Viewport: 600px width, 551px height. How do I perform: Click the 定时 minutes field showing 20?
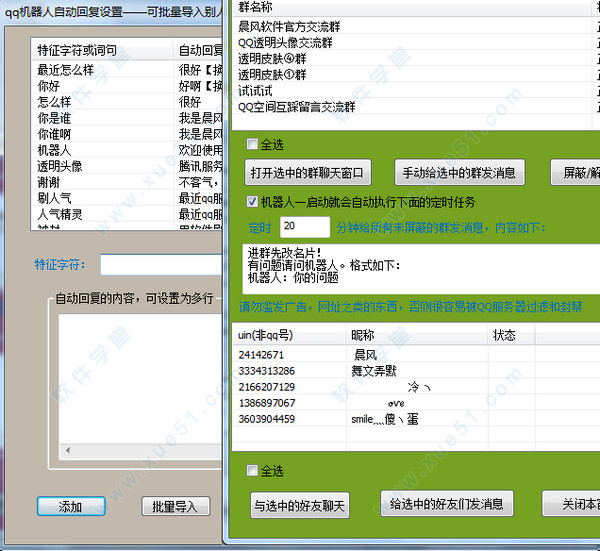305,227
